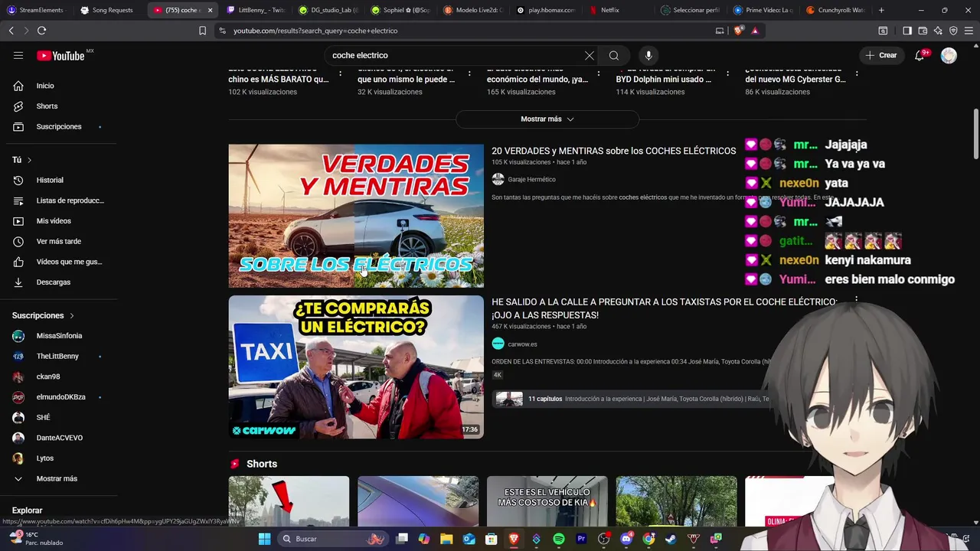980x551 pixels.
Task: Open the Brave Shields lion icon
Action: [x=738, y=31]
